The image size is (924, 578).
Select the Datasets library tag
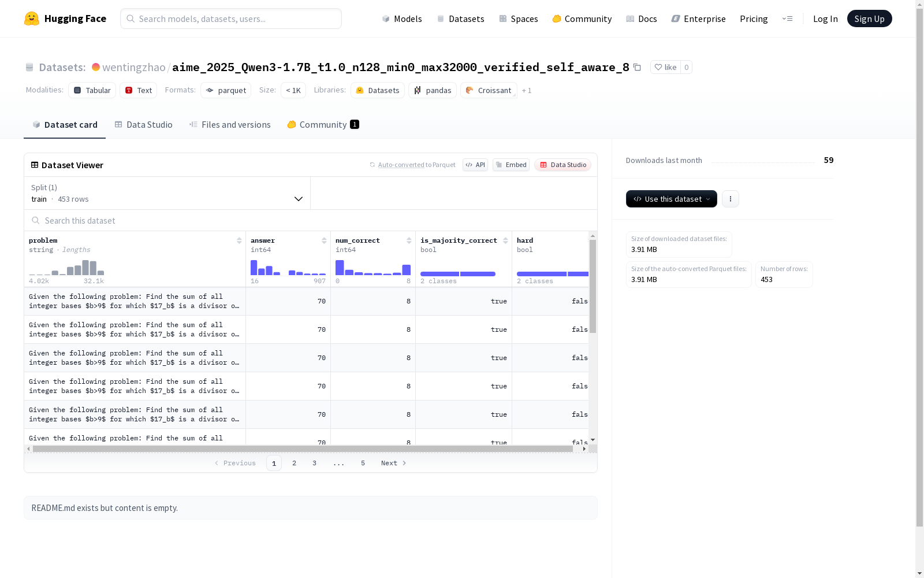378,90
